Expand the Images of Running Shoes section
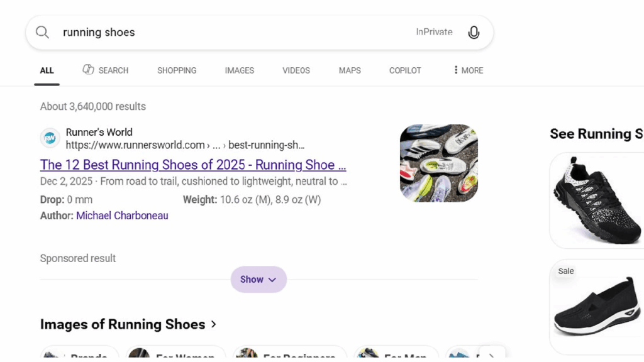The width and height of the screenshot is (644, 362). (214, 324)
